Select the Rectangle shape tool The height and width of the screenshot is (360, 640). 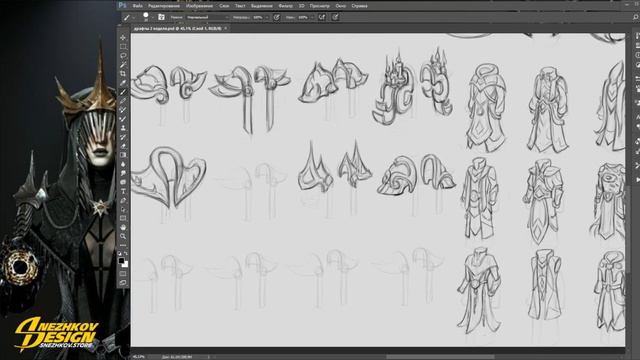123,218
